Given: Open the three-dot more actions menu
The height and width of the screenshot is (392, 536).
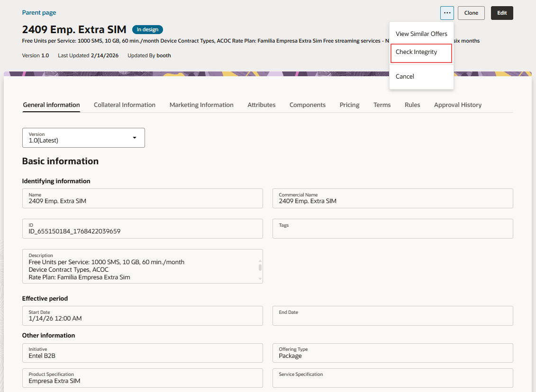Looking at the screenshot, I should click(x=447, y=13).
